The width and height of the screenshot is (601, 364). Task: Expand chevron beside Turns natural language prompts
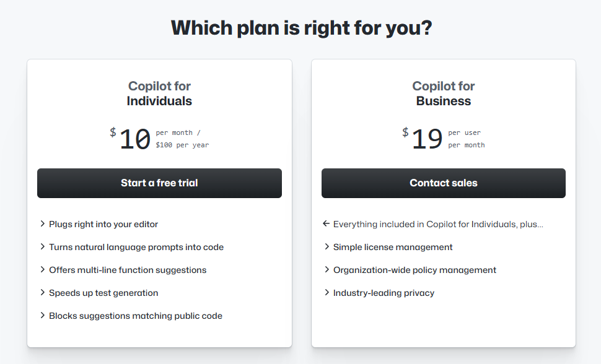point(43,247)
